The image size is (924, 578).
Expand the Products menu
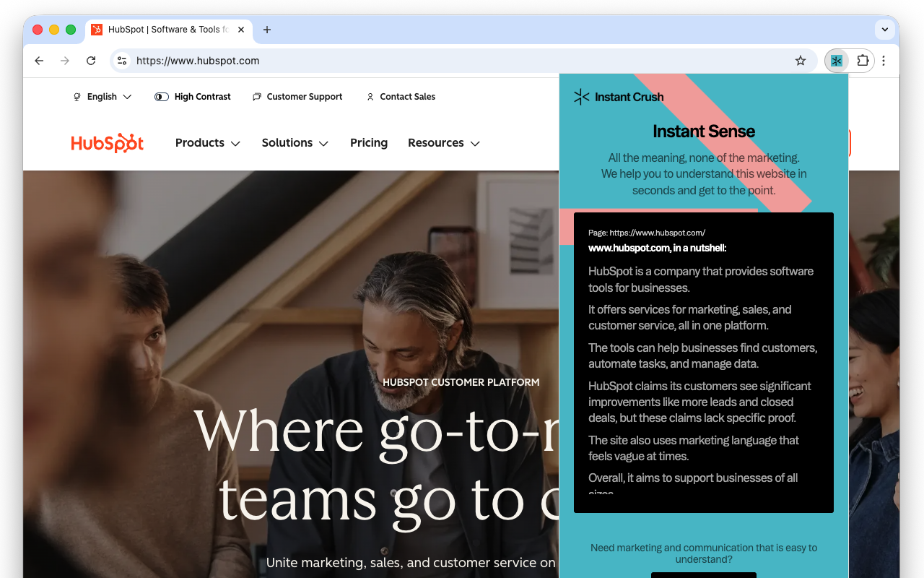tap(207, 143)
